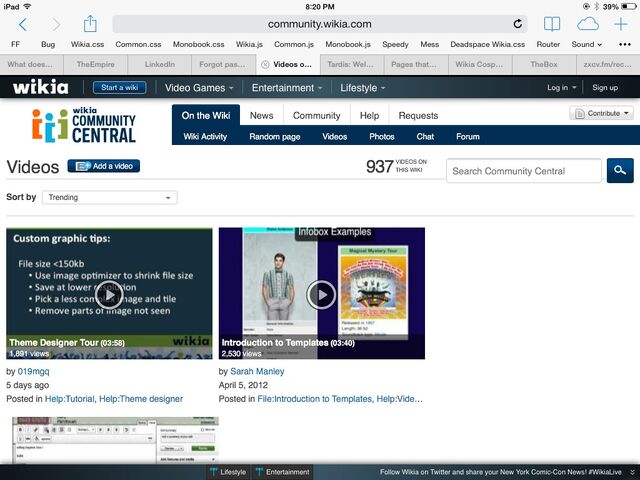The width and height of the screenshot is (640, 480).
Task: Switch to the LinkedIn browser tab
Action: 160,64
